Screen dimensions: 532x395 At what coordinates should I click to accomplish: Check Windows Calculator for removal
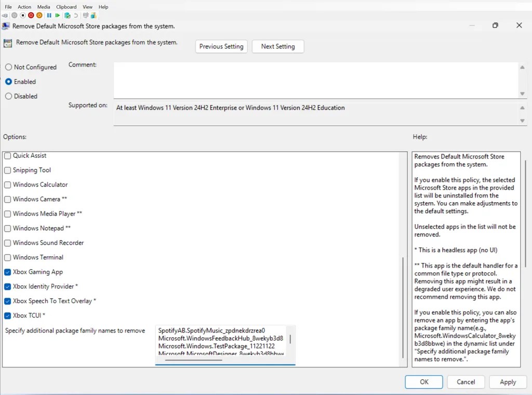[x=8, y=185]
